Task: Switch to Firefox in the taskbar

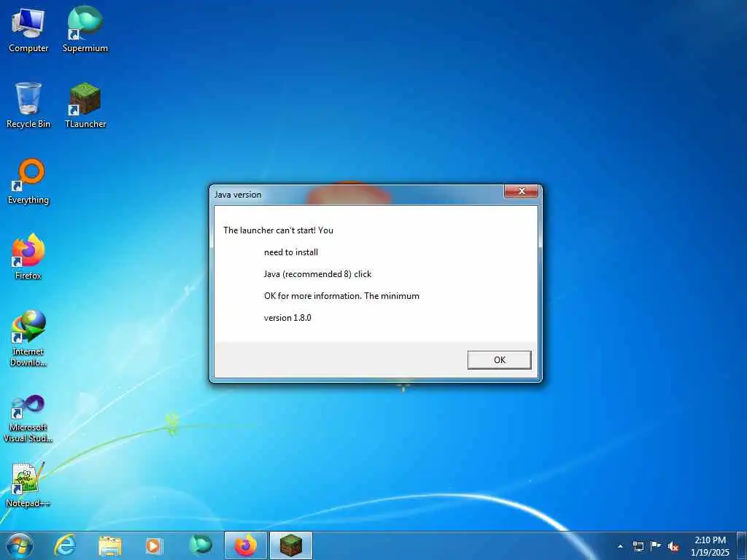Action: 245,545
